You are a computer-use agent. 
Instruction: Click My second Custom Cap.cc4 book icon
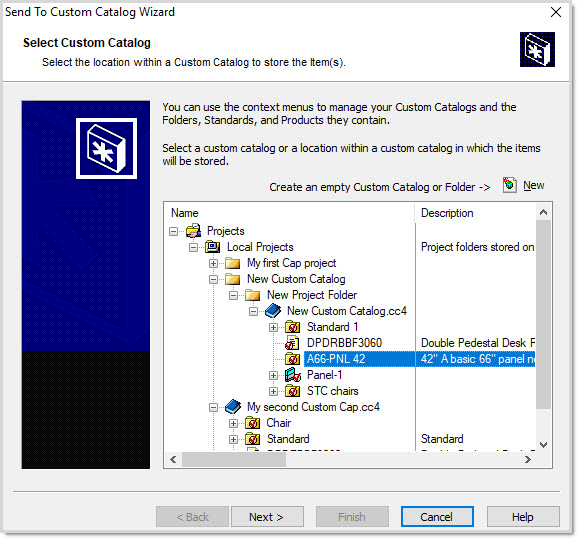pyautogui.click(x=233, y=407)
